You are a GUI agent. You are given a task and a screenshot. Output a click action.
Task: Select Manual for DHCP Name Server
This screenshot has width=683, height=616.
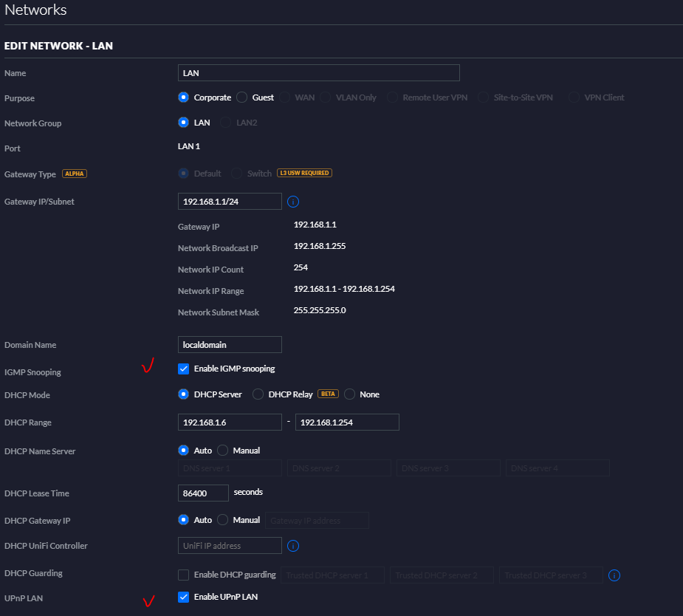click(x=222, y=451)
